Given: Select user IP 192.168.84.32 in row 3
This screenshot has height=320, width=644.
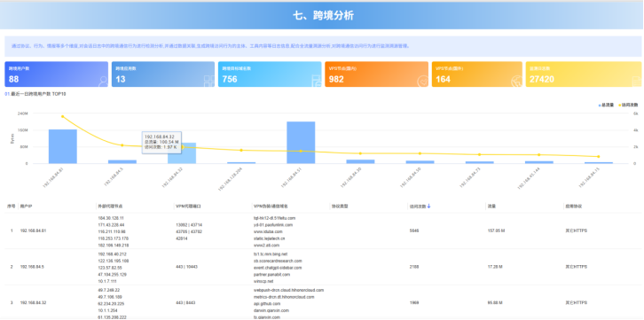Looking at the screenshot, I should click(34, 303).
